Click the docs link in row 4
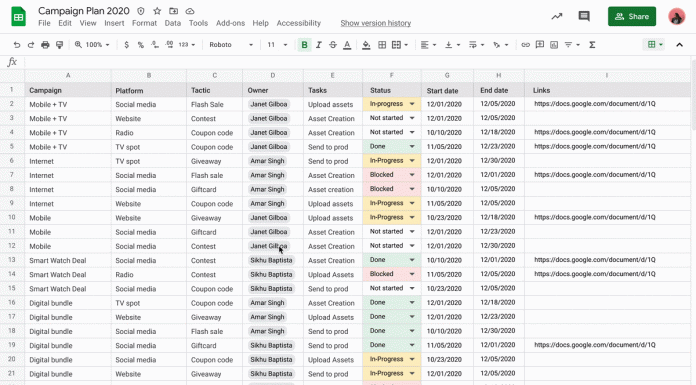 point(595,132)
